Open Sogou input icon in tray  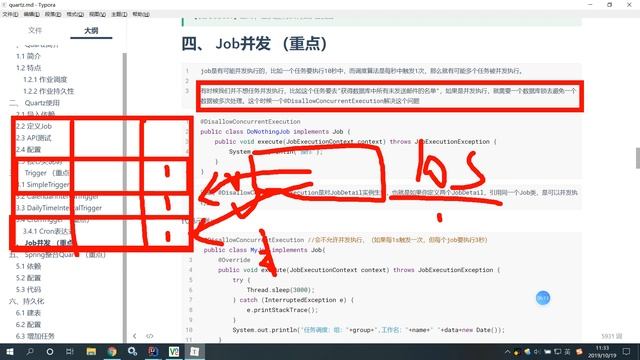pos(579,351)
